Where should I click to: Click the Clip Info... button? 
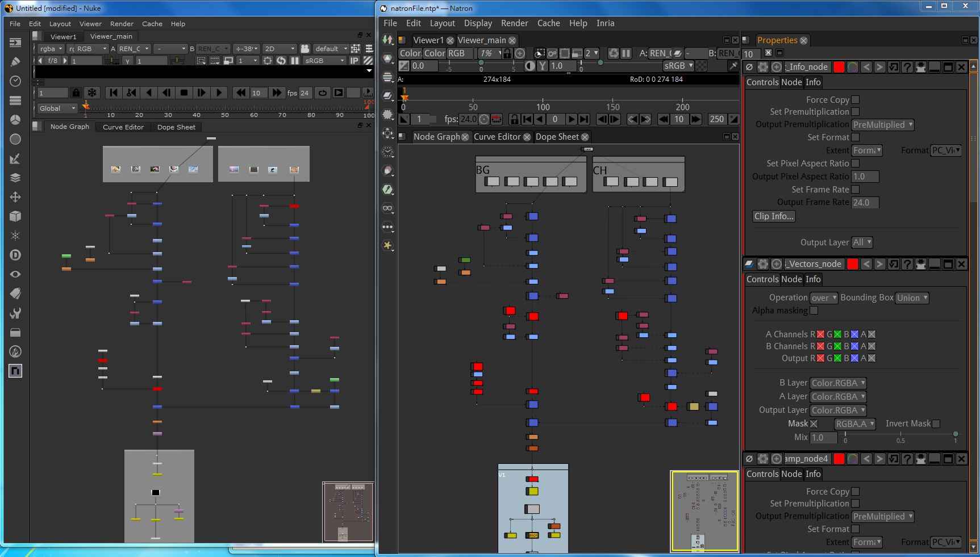pos(773,216)
